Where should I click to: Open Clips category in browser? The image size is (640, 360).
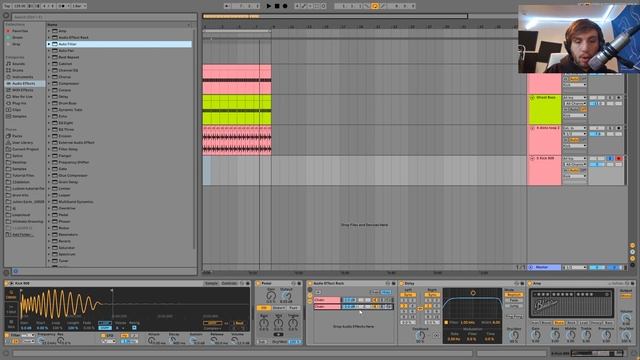click(x=16, y=109)
